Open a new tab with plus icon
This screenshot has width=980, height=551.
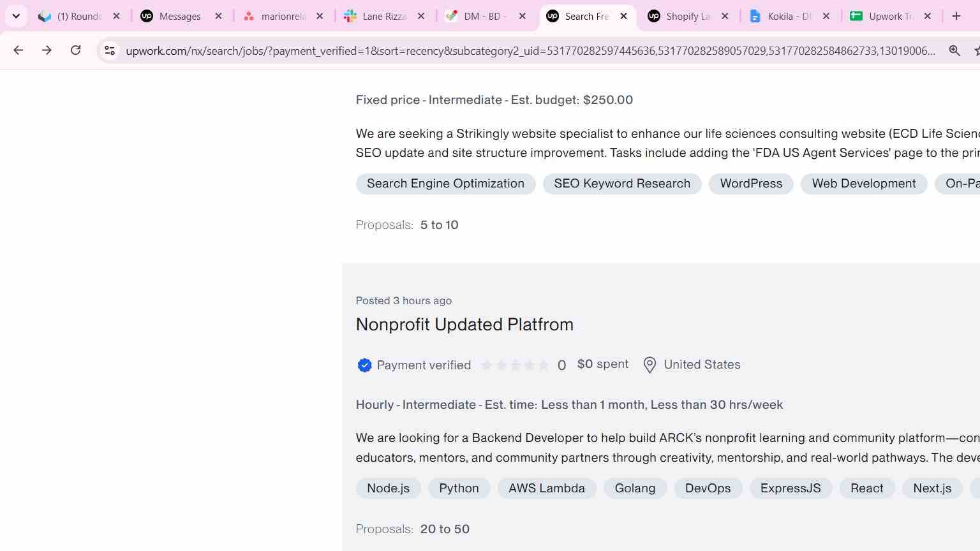point(956,16)
